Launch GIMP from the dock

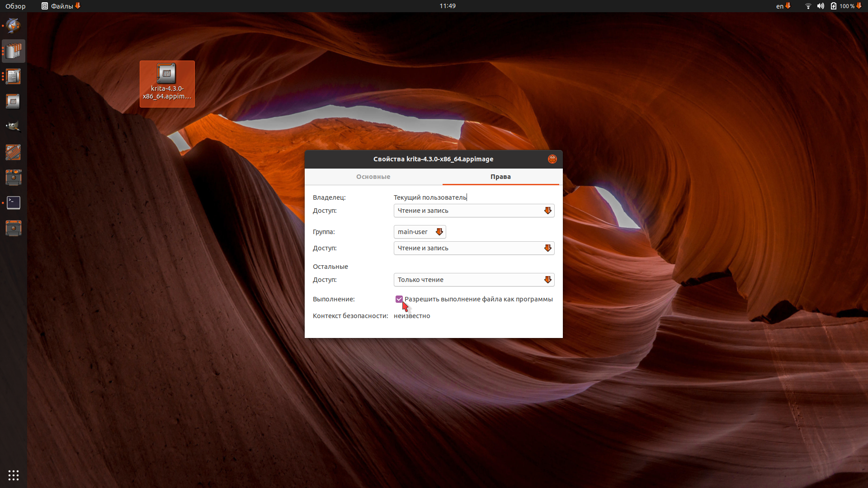pyautogui.click(x=13, y=127)
